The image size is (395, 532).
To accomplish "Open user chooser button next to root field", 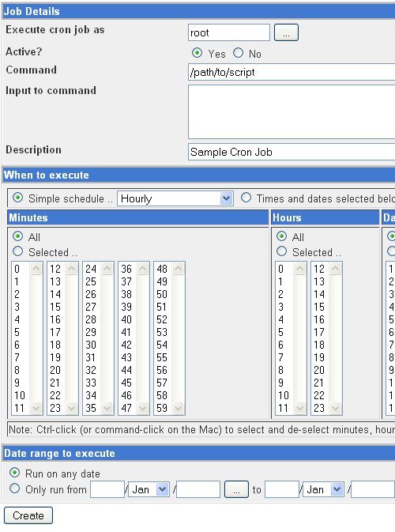I will click(x=286, y=32).
